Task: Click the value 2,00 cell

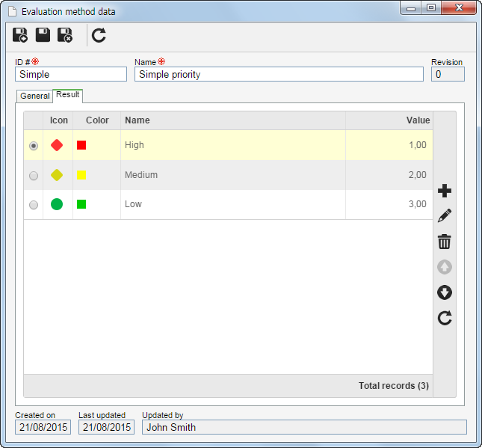Action: click(x=389, y=175)
